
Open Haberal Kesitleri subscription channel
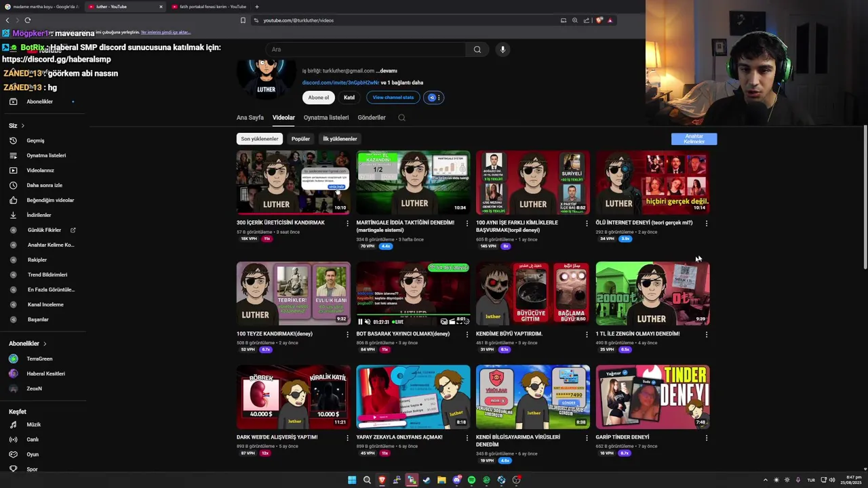[x=45, y=373]
